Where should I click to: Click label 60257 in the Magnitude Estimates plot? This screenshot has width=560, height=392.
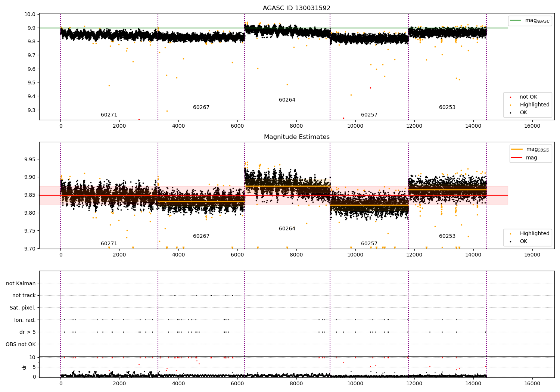click(369, 244)
